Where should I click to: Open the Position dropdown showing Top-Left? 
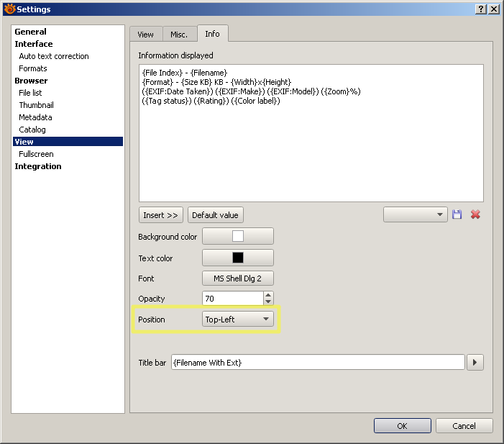tap(238, 320)
